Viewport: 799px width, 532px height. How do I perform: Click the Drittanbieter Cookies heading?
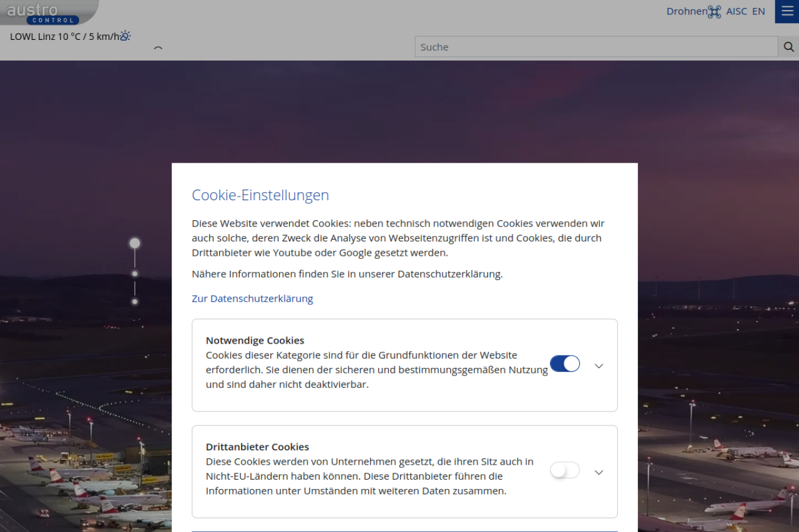coord(257,447)
